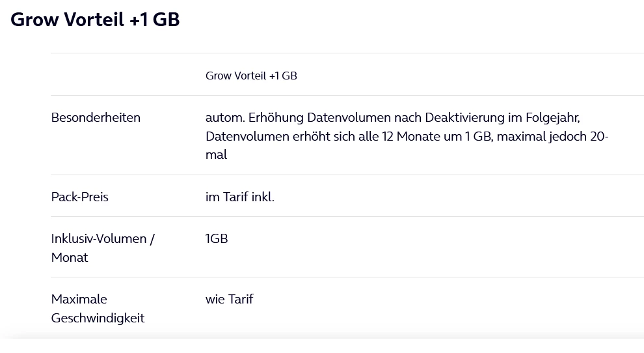This screenshot has width=644, height=353.
Task: Click the page heading Grow Vorteil +1 GB
Action: 95,20
